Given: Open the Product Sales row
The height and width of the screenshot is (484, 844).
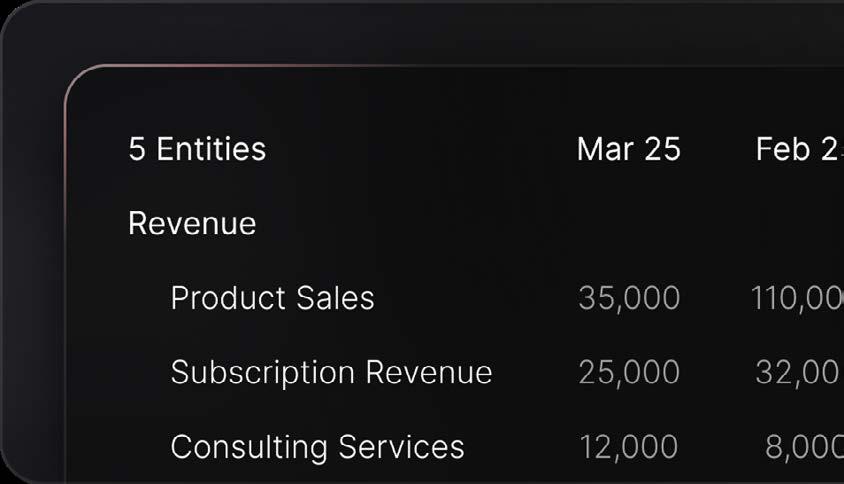Looking at the screenshot, I should coord(272,298).
